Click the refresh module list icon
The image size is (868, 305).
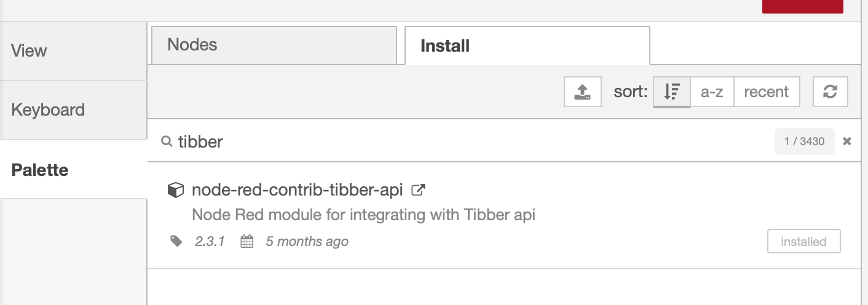[830, 92]
